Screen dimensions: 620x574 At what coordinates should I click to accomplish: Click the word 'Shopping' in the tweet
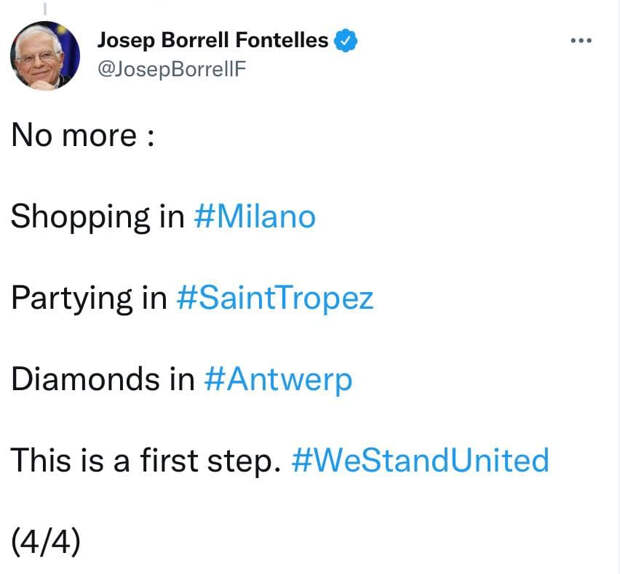(80, 218)
